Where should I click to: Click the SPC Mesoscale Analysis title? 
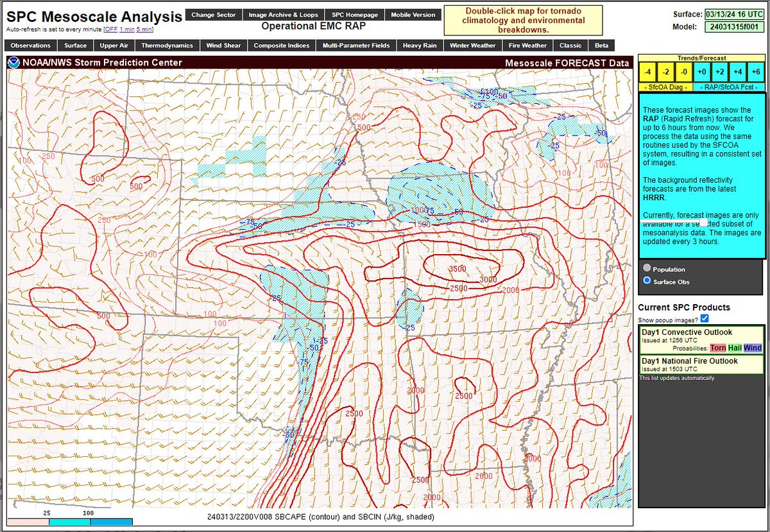click(x=94, y=16)
